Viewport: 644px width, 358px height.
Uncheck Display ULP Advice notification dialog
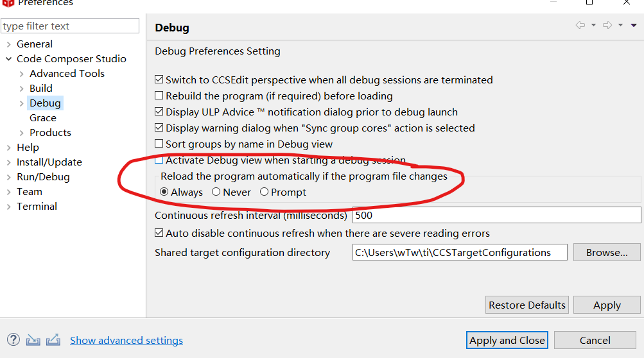coord(159,112)
